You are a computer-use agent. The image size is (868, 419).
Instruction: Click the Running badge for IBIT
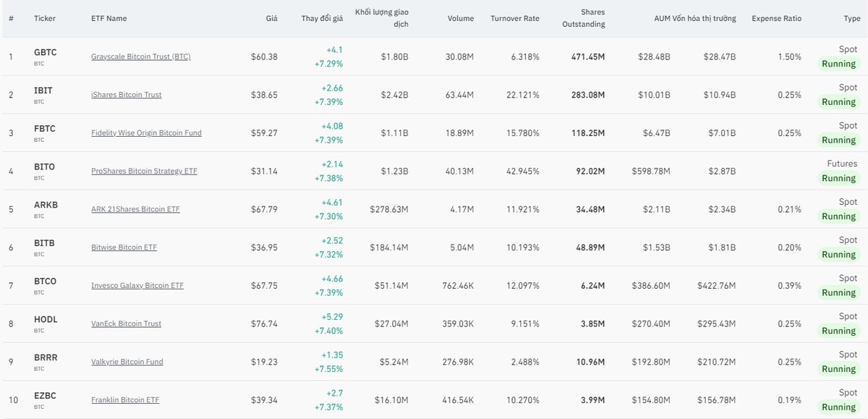click(838, 101)
